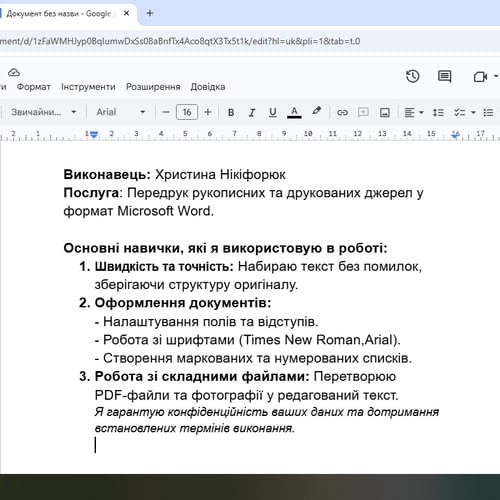500x500 pixels.
Task: Click list item Робота зі складними файлами:
Action: click(202, 377)
